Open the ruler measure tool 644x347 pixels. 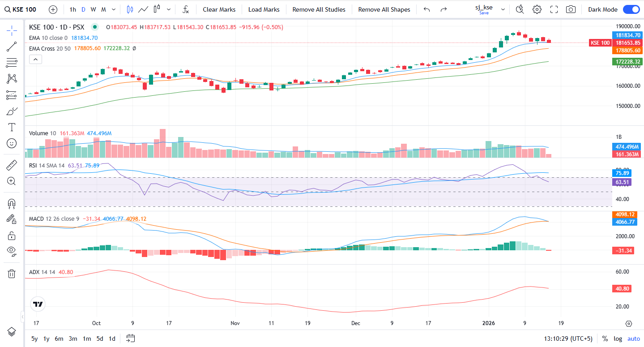click(x=12, y=165)
